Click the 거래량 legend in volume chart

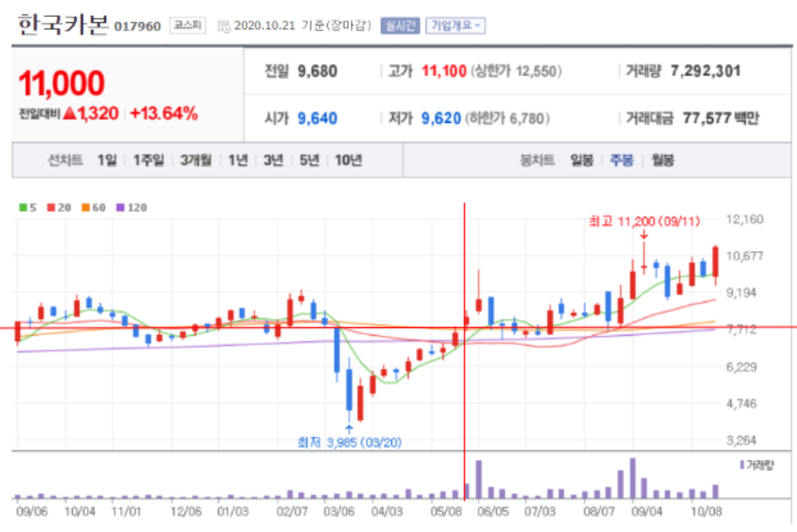tap(758, 465)
